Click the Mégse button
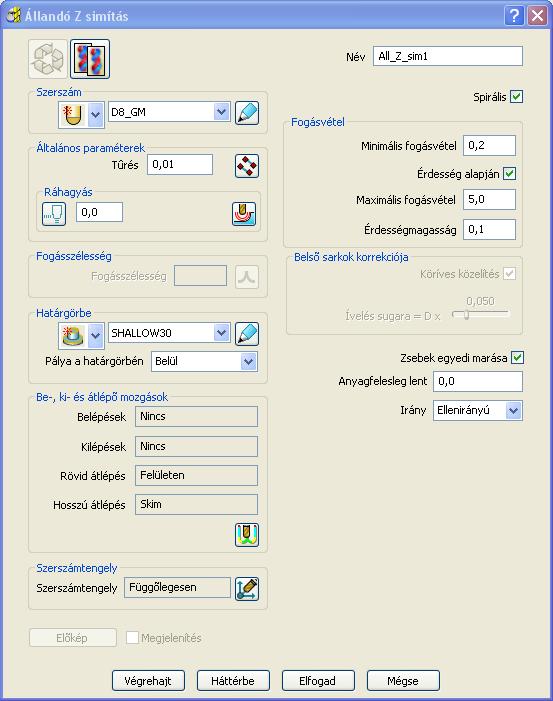This screenshot has height=701, width=553. pyautogui.click(x=403, y=680)
